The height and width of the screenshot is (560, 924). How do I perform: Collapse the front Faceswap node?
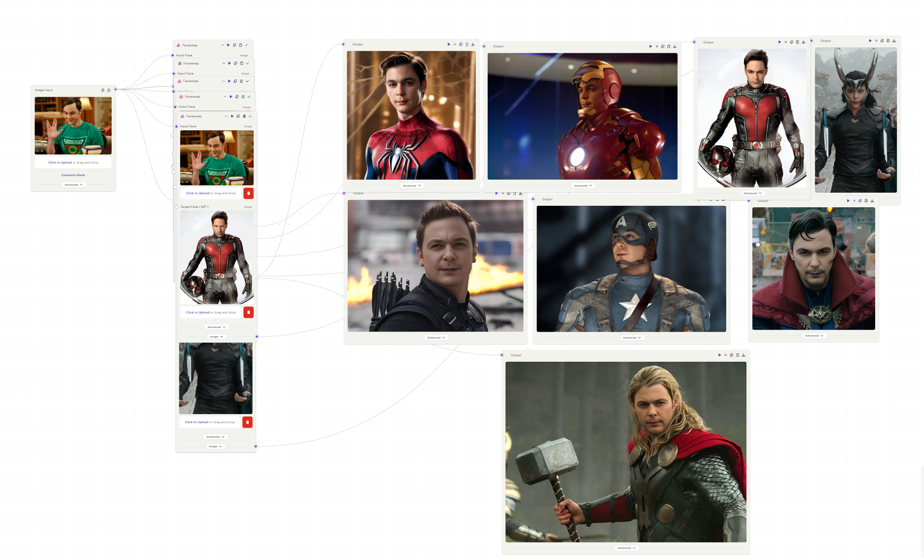[x=226, y=116]
